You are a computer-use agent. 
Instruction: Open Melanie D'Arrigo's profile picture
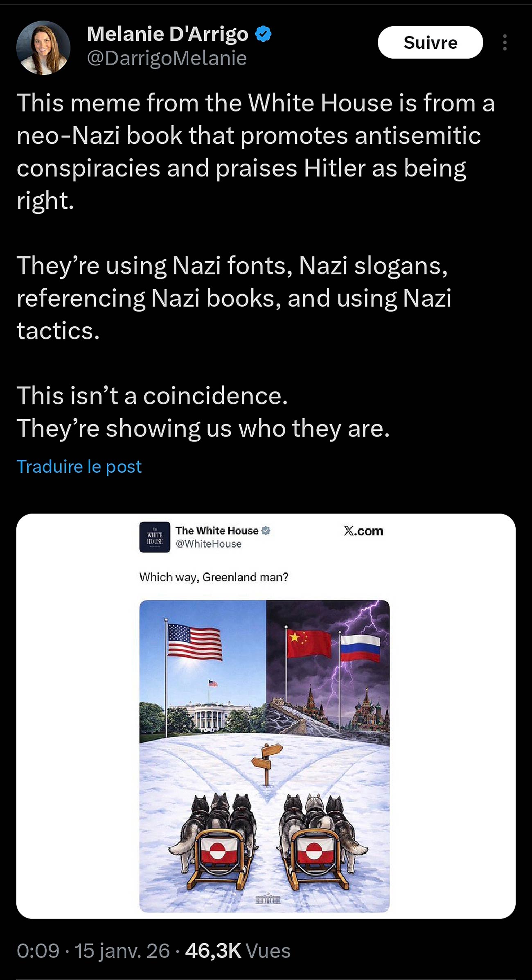[43, 48]
